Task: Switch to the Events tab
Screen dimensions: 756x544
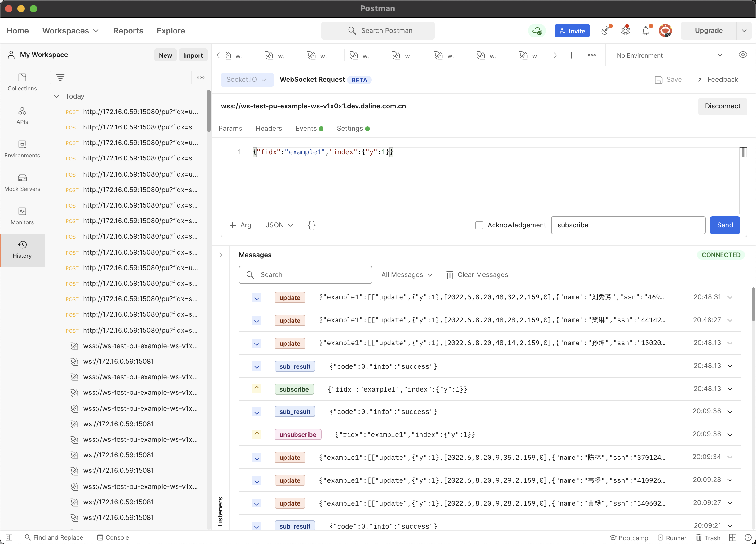Action: coord(309,128)
